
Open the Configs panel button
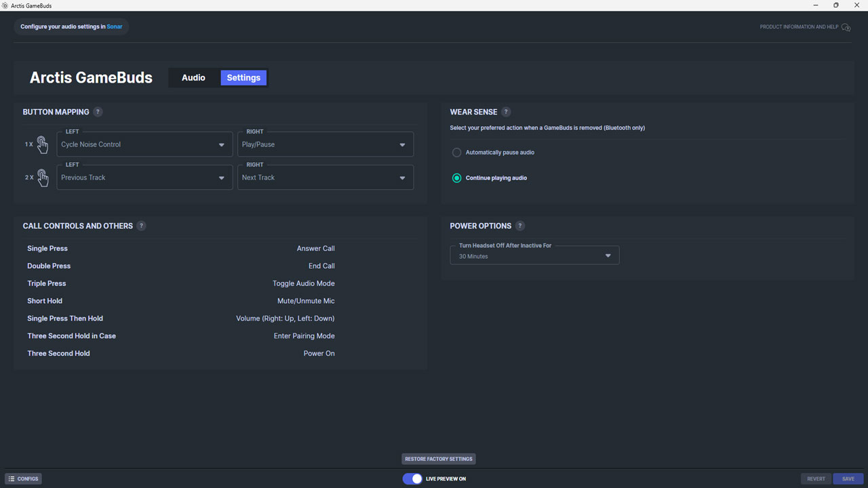coord(24,479)
